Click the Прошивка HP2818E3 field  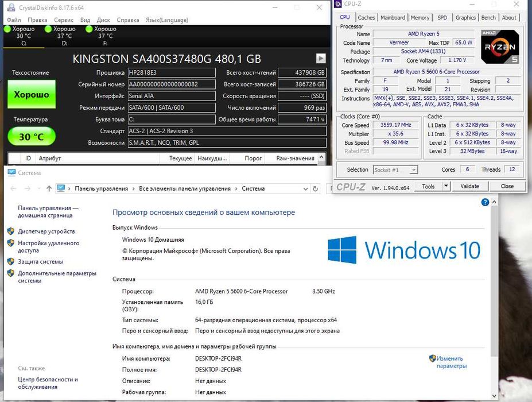pos(172,72)
